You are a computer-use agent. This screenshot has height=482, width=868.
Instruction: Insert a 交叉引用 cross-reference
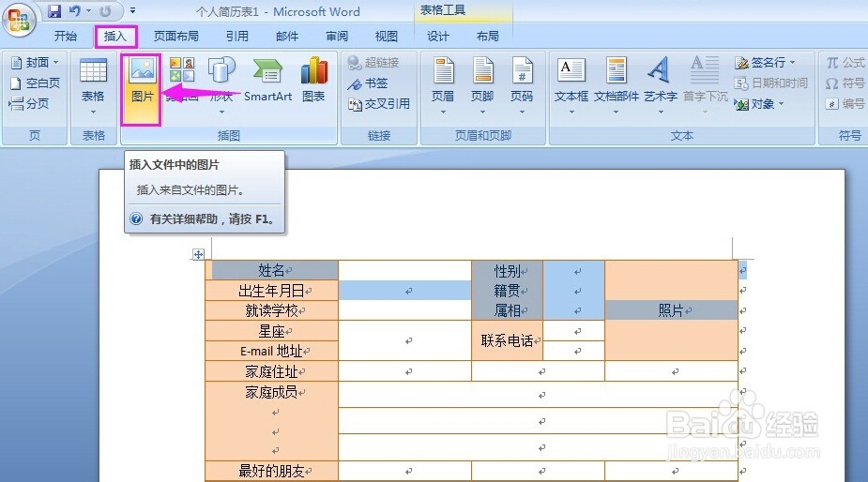379,103
